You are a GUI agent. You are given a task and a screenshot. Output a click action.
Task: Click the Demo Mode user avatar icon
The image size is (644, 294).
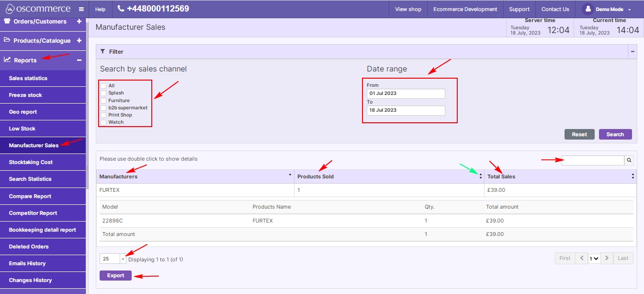[x=588, y=9]
